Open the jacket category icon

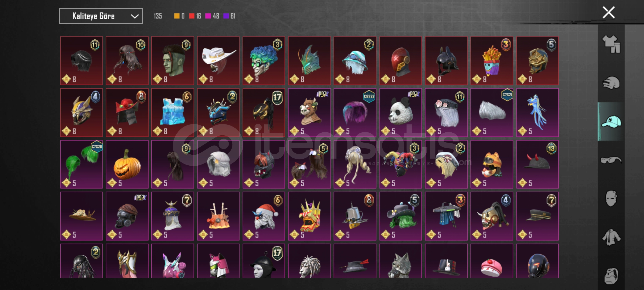(611, 237)
